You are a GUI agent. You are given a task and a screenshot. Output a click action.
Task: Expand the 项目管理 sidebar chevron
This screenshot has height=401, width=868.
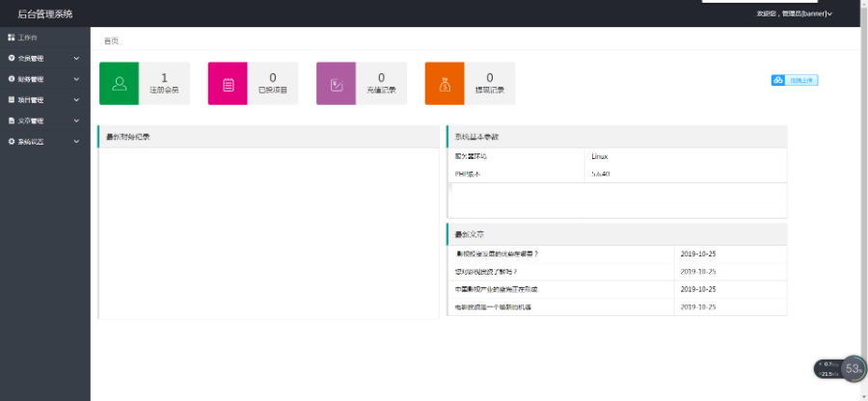76,100
